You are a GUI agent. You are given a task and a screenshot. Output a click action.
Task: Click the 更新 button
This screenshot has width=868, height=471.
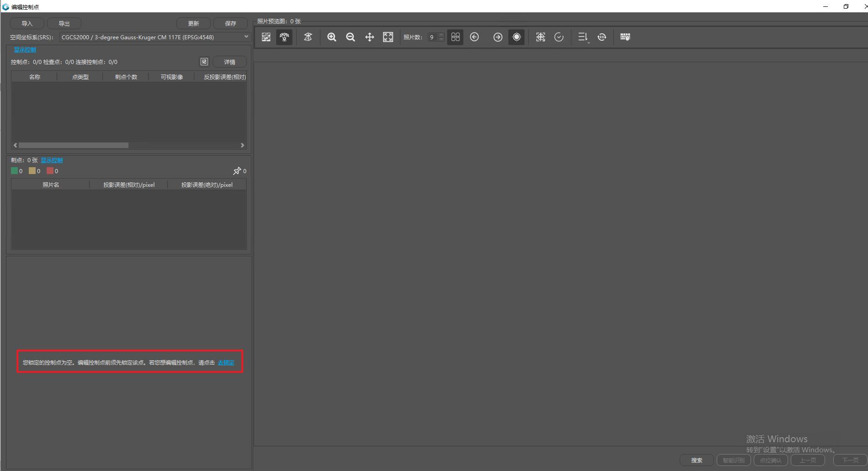tap(193, 23)
